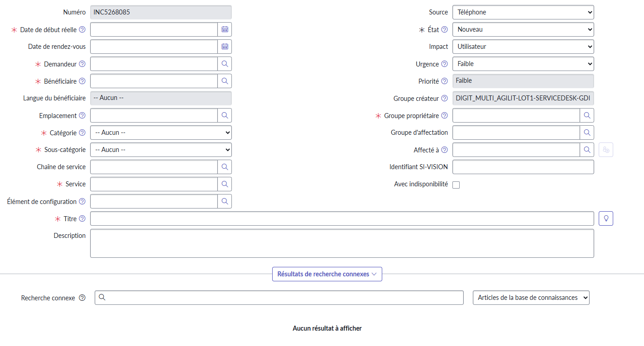
Task: Toggle the Avec indisponibilité checkbox
Action: click(456, 185)
